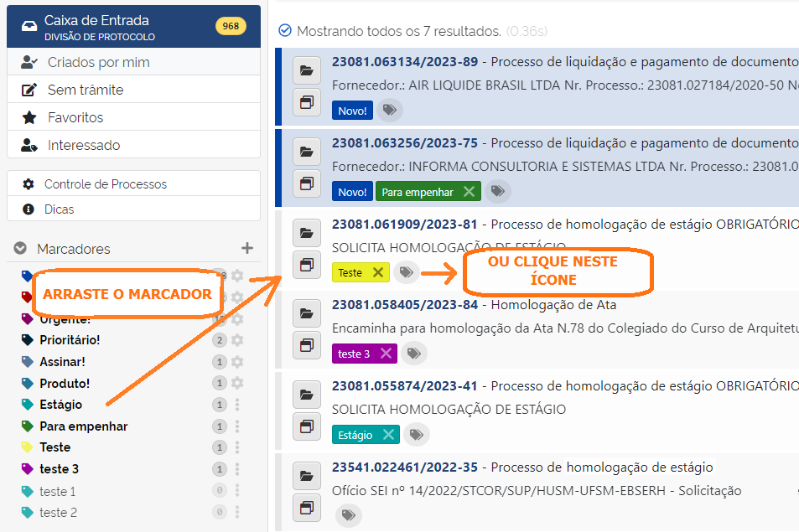The width and height of the screenshot is (799, 532).
Task: Remove the Para empenhar tag from process
Action: (x=469, y=192)
